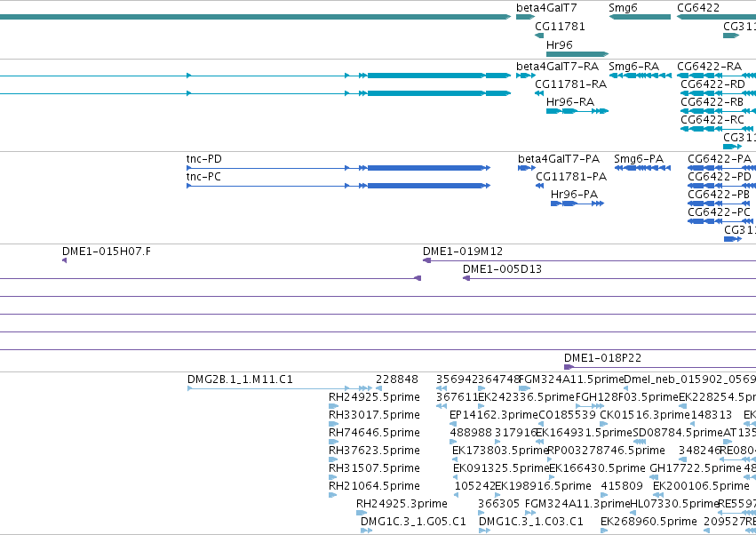
Task: Select the tnc-PD protein label
Action: point(204,159)
